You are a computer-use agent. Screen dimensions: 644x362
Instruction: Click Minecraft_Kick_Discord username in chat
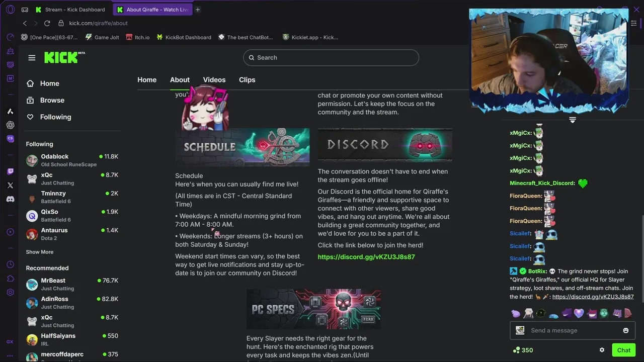542,184
